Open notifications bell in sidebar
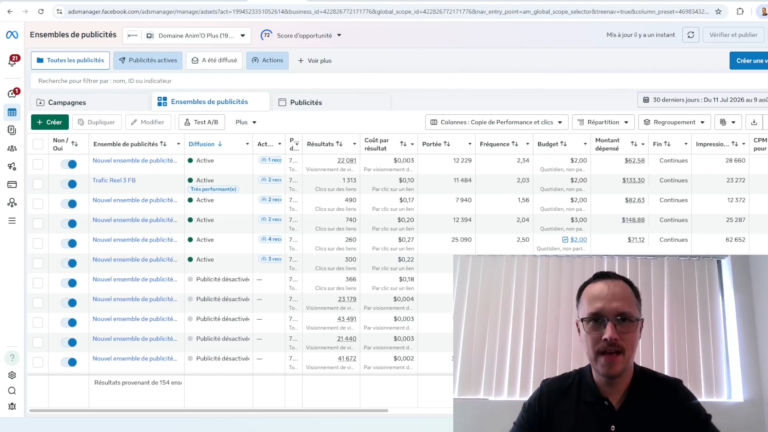The image size is (768, 432). (12, 61)
